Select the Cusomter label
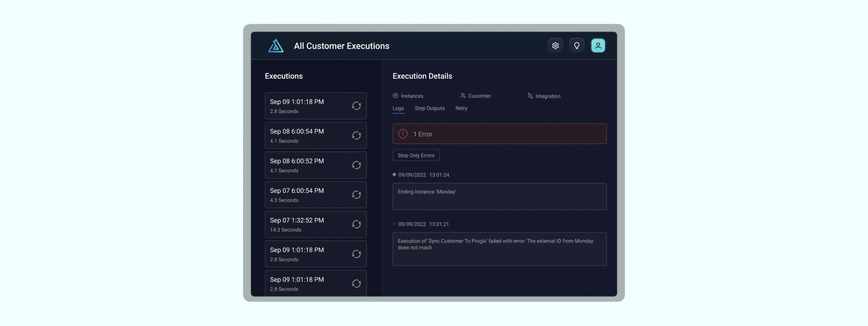The height and width of the screenshot is (326, 868). coord(480,96)
